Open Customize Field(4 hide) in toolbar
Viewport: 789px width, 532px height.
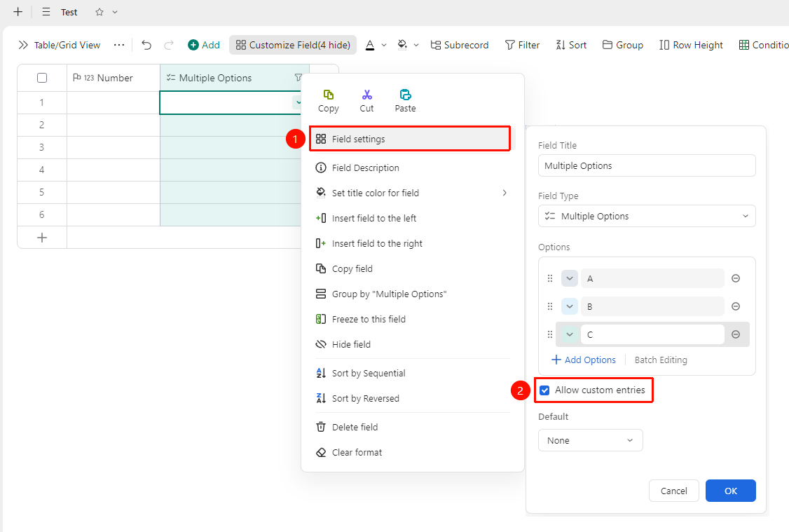click(x=293, y=45)
